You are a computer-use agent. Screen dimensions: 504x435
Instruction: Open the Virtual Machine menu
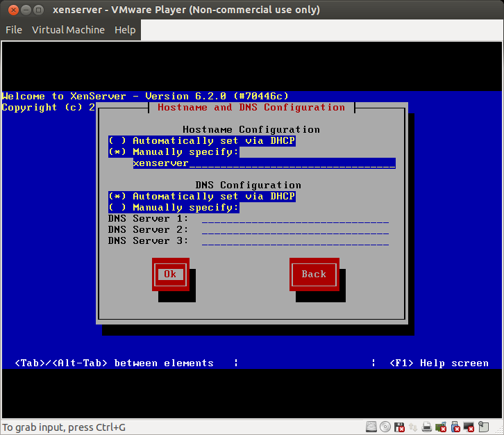pyautogui.click(x=68, y=30)
